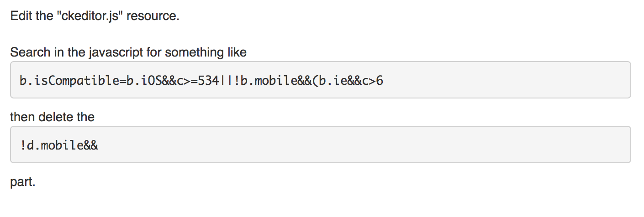Click the word "Edit" at the top
This screenshot has width=644, height=217.
(19, 16)
